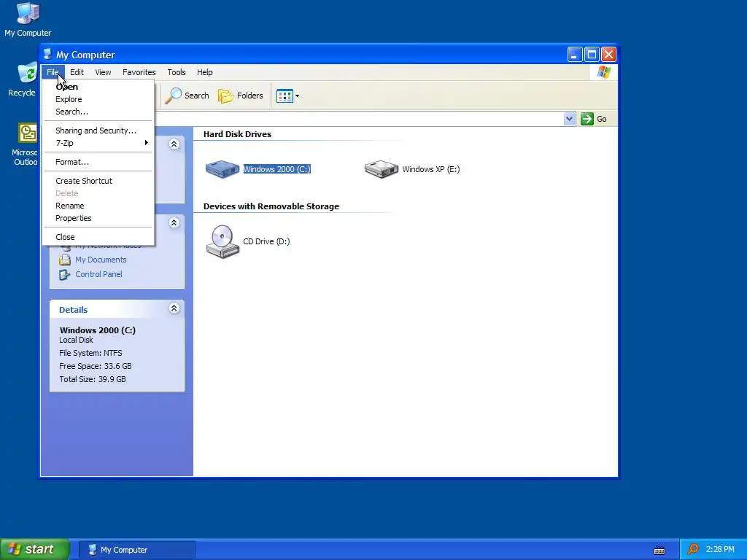Open the Favorites menu

(139, 72)
